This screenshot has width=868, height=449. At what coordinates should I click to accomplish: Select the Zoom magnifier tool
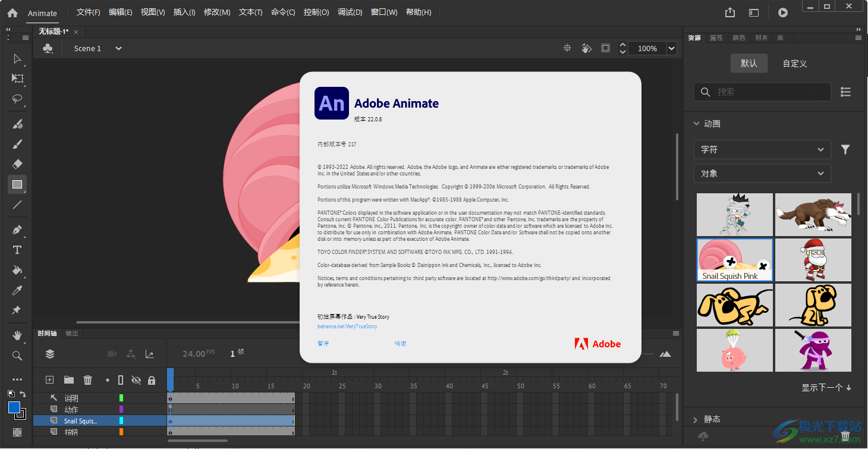tap(17, 356)
